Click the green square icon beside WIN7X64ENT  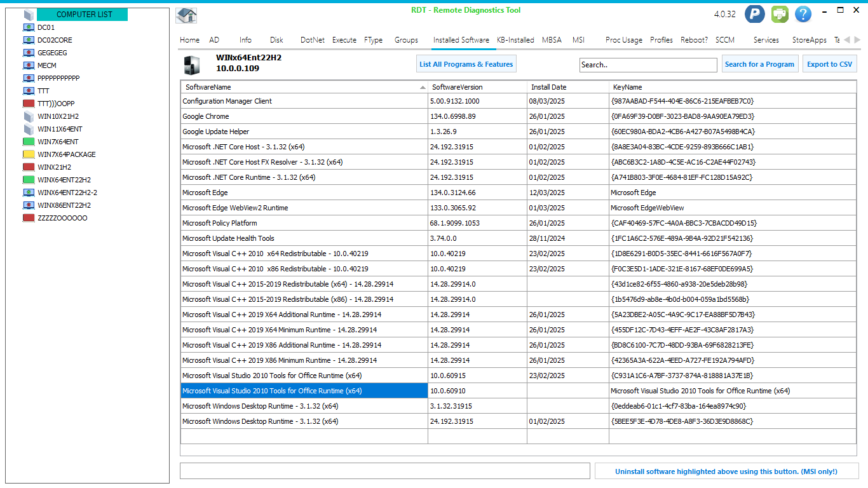coord(29,142)
